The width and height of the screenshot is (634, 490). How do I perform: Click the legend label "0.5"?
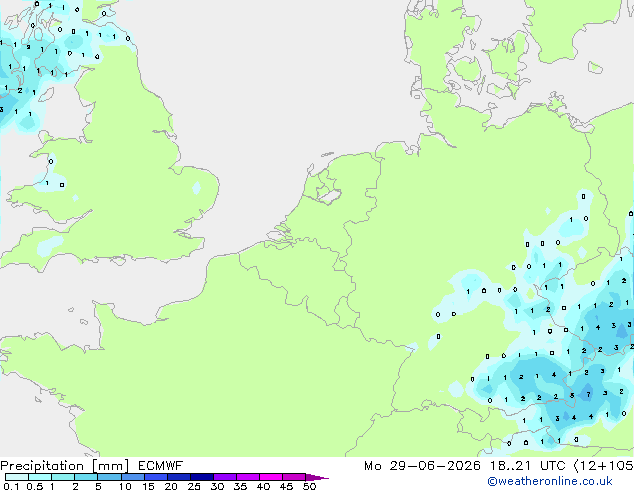pos(35,486)
